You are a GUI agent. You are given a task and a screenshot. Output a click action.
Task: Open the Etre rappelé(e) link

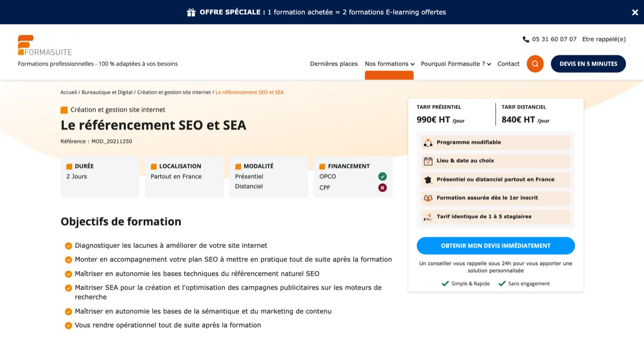coord(604,39)
